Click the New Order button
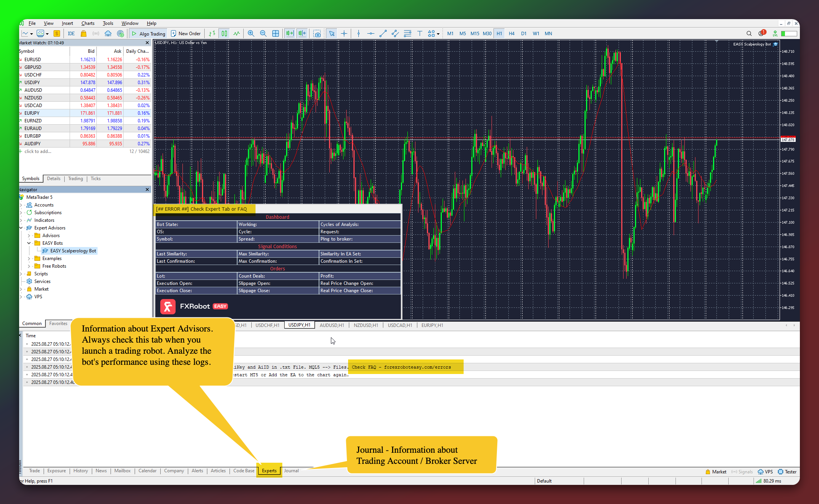Image resolution: width=819 pixels, height=504 pixels. (186, 34)
